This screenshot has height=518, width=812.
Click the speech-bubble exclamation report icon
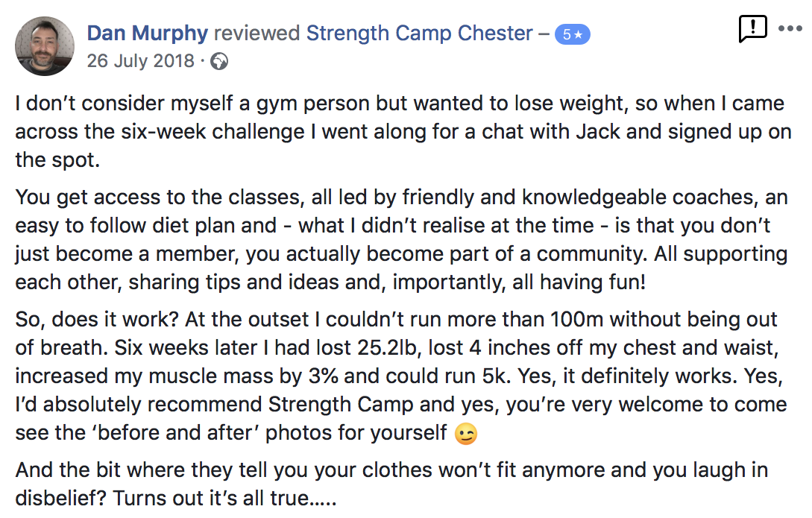(x=752, y=28)
